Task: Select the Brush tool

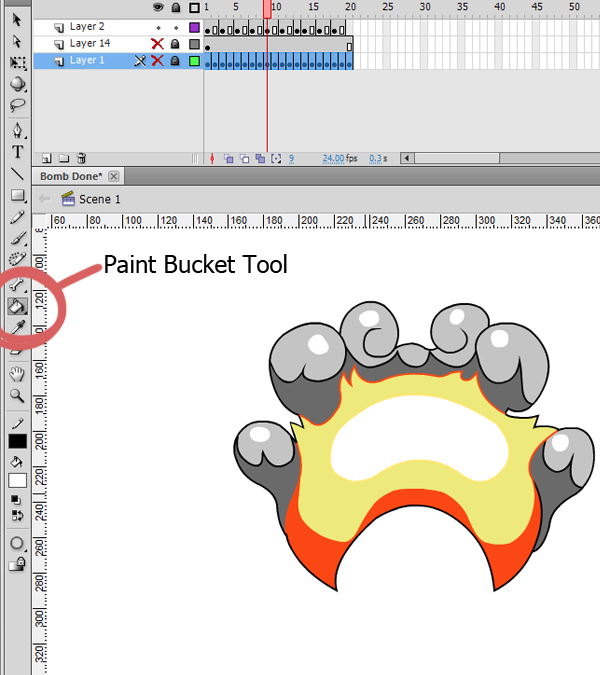Action: pyautogui.click(x=17, y=238)
